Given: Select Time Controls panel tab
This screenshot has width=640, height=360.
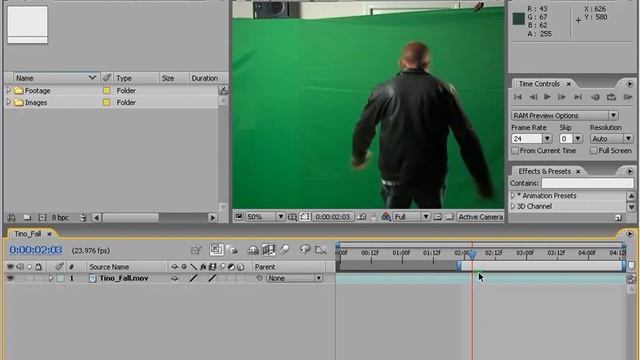Looking at the screenshot, I should 539,84.
